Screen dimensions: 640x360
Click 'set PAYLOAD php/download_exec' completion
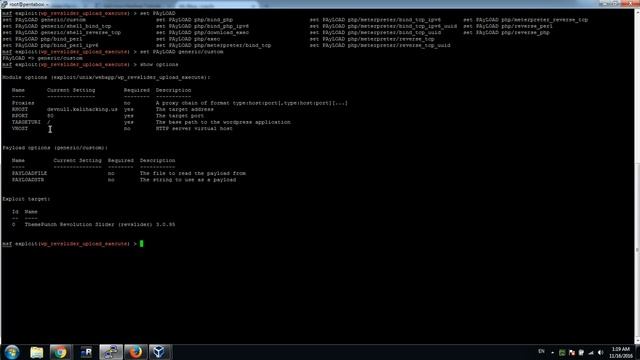coord(202,33)
